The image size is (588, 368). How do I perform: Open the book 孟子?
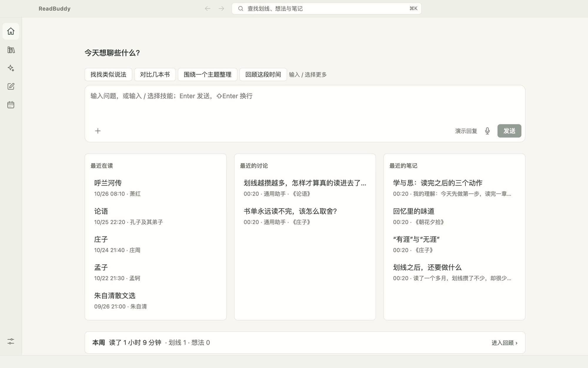[x=156, y=272]
